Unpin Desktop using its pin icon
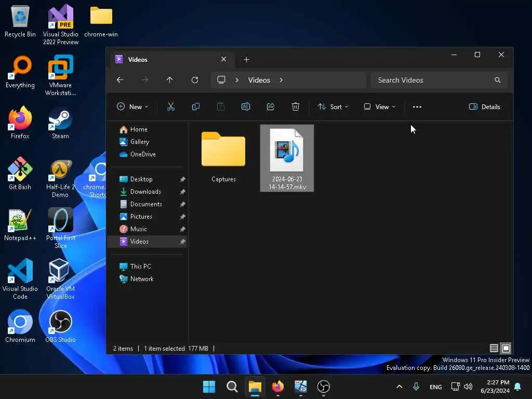Screen dimensions: 532x399 click(x=182, y=179)
